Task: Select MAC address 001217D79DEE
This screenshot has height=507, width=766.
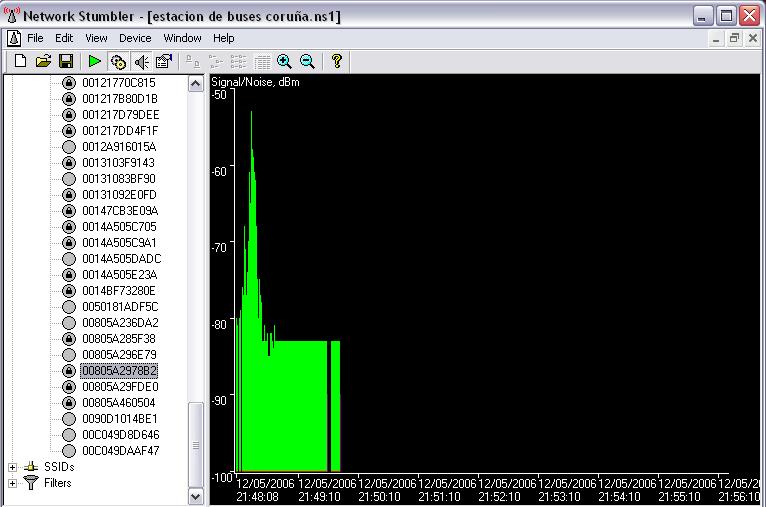Action: pos(121,115)
